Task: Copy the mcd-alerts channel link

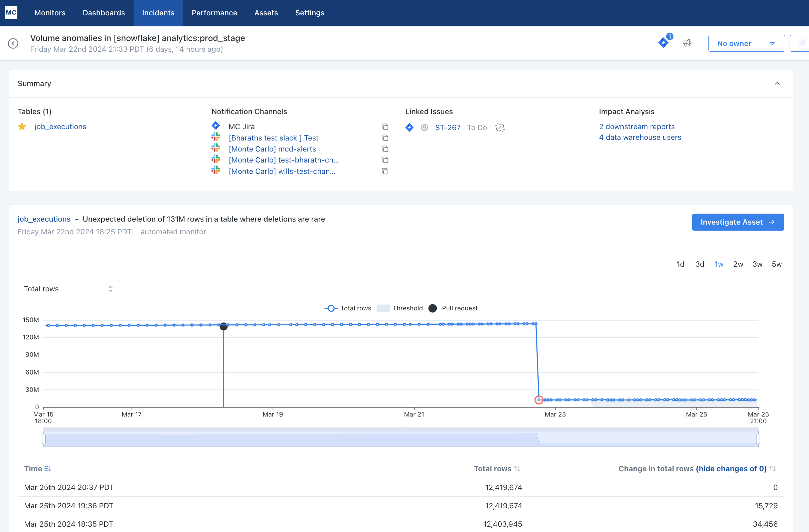Action: pos(385,149)
